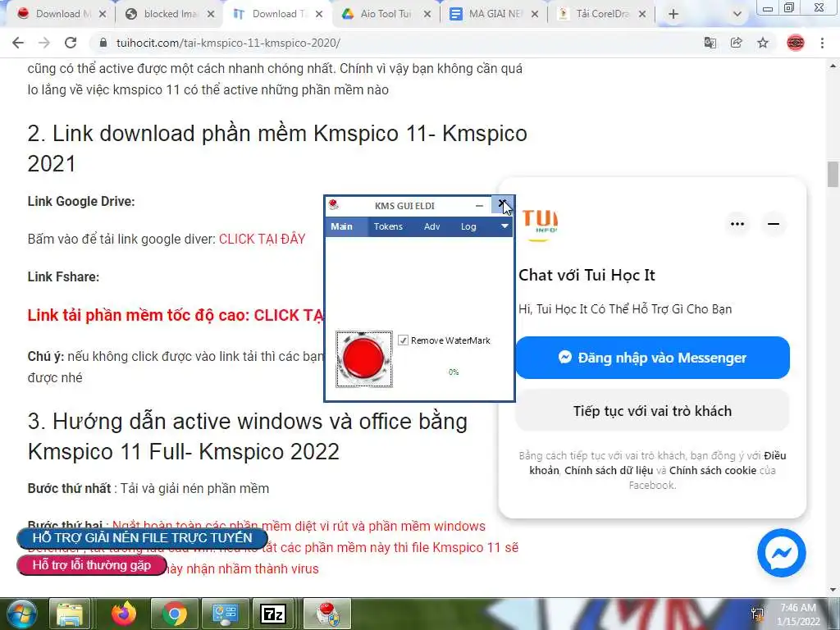Close the MÃ GIẢI NÉN tab
The height and width of the screenshot is (630, 840).
(x=535, y=14)
